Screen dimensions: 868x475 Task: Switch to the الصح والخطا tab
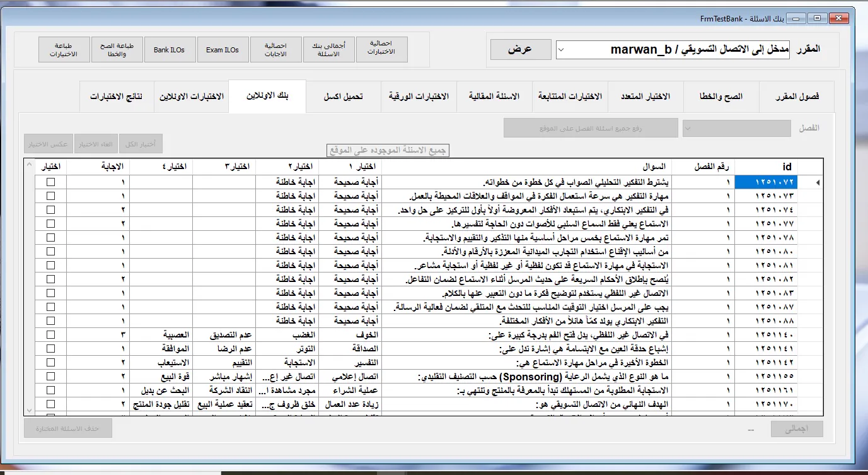(721, 97)
